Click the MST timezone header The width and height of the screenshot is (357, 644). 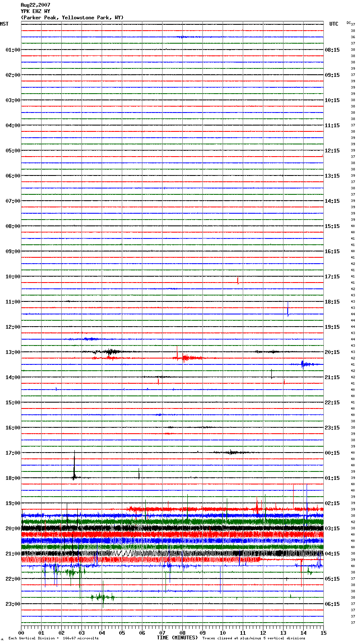pos(4,24)
